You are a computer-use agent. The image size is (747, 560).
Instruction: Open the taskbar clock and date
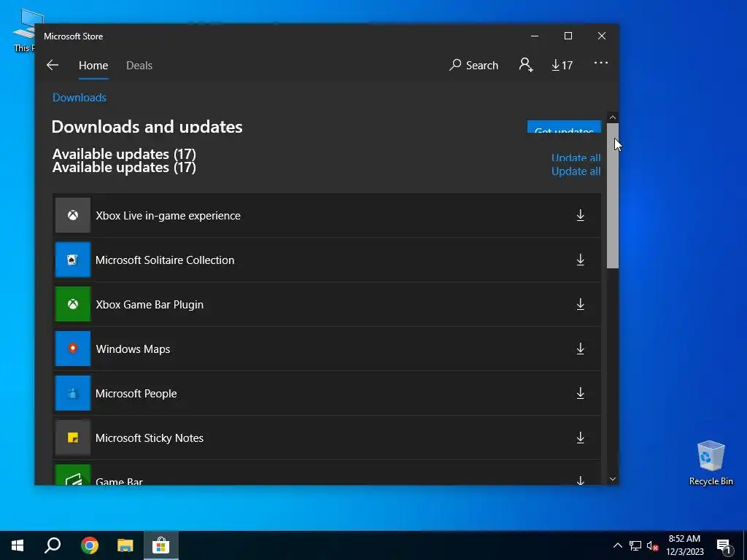[x=685, y=545]
